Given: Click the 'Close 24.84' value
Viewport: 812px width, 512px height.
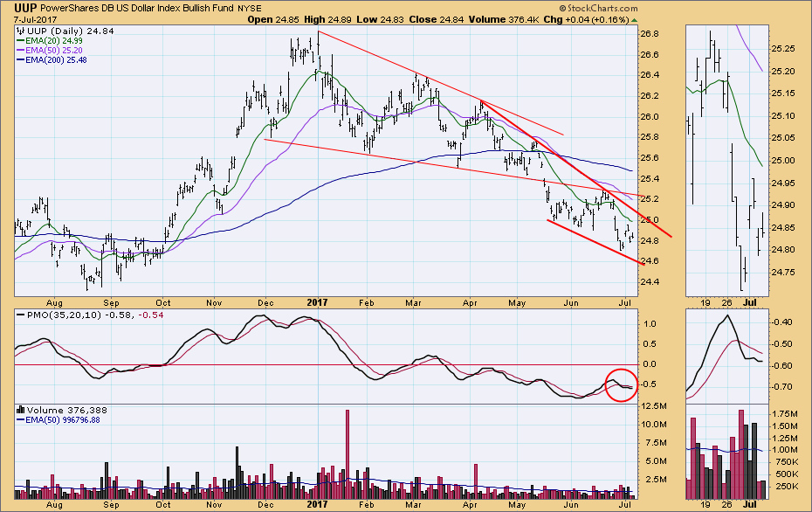Looking at the screenshot, I should (437, 19).
